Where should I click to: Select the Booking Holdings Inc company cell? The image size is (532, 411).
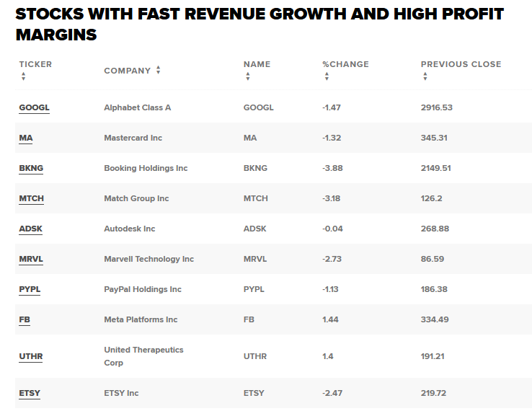(146, 168)
